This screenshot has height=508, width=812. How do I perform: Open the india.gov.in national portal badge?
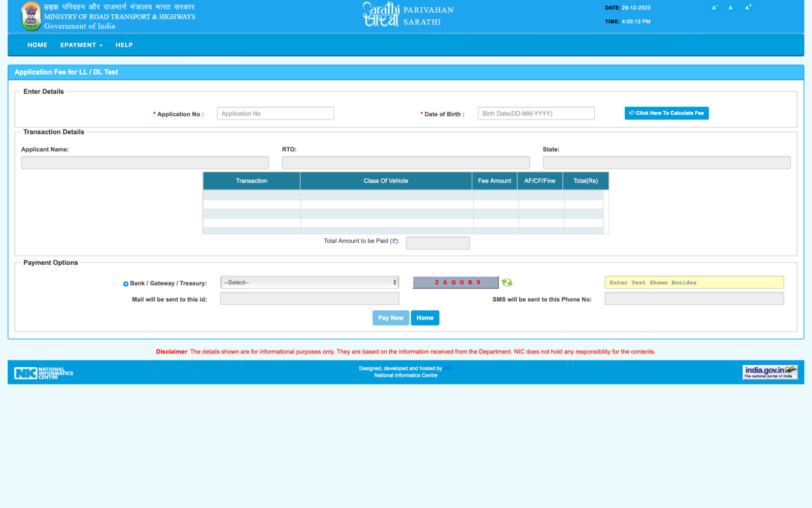coord(770,372)
